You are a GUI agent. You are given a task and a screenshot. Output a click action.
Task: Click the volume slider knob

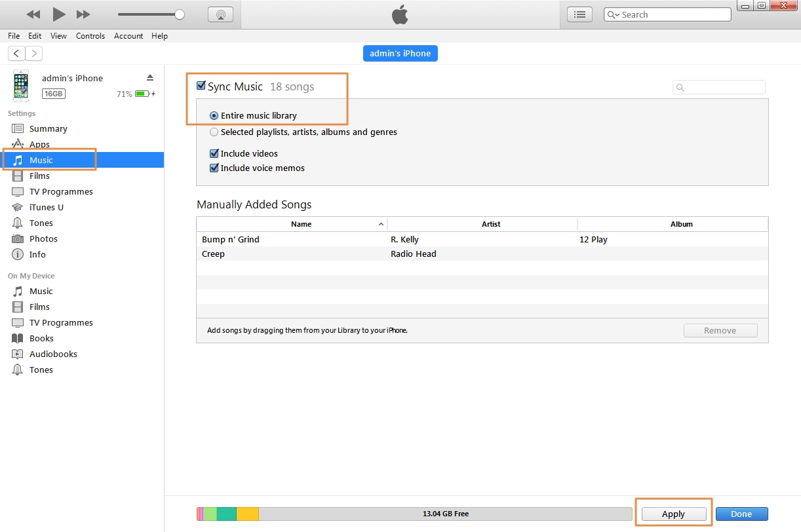pyautogui.click(x=180, y=14)
